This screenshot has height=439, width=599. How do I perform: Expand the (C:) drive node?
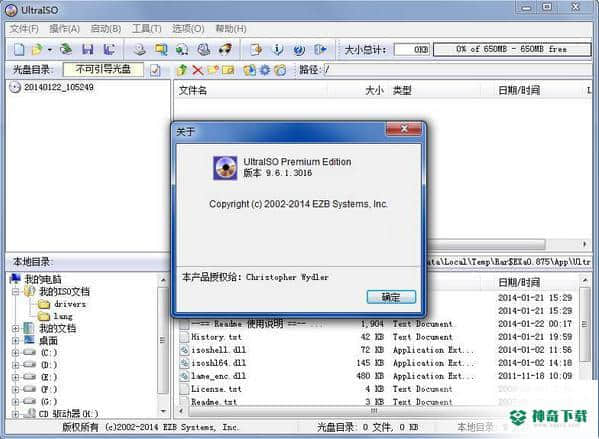click(15, 353)
